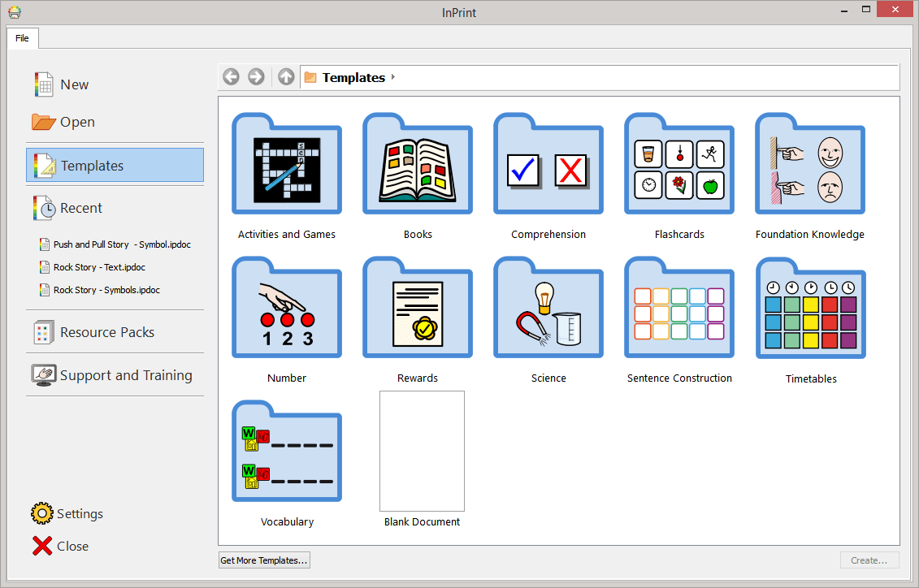
Task: Expand the Templates breadcrumb arrow
Action: (x=393, y=77)
